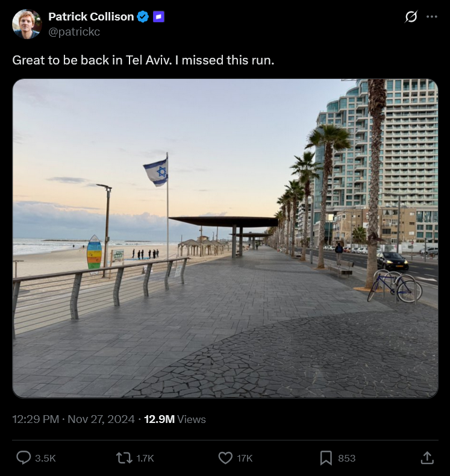The image size is (450, 476).
Task: Open the @patrickc handle link
Action: [x=74, y=32]
